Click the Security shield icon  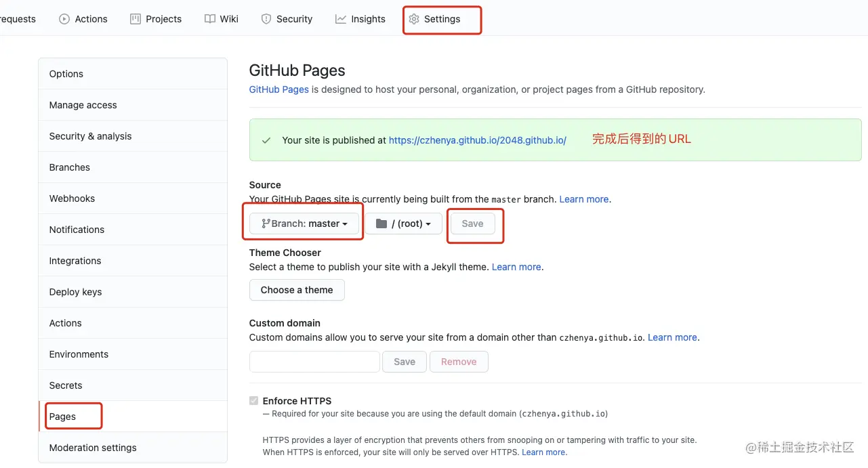pos(266,19)
